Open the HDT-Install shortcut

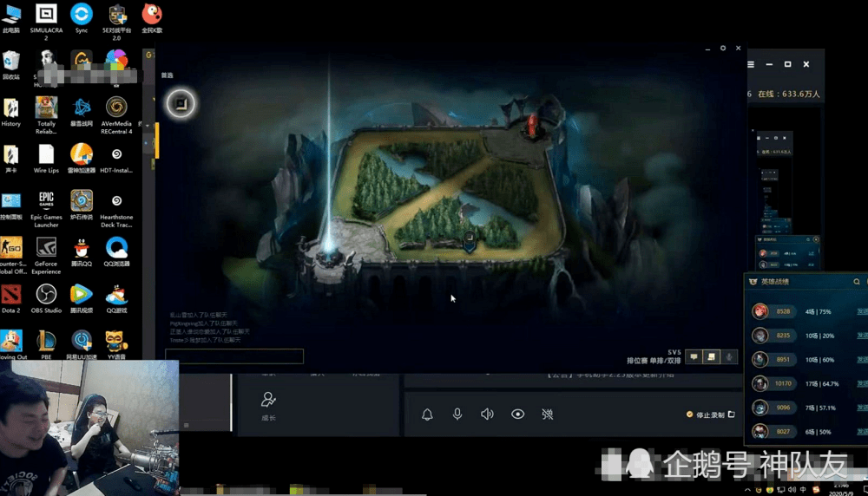pos(116,159)
